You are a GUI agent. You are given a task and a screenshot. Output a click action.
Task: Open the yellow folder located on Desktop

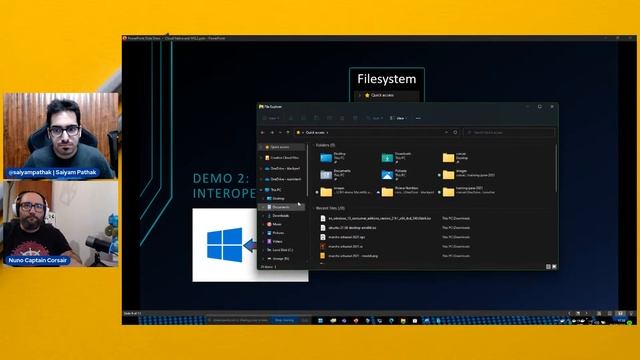[x=456, y=158]
